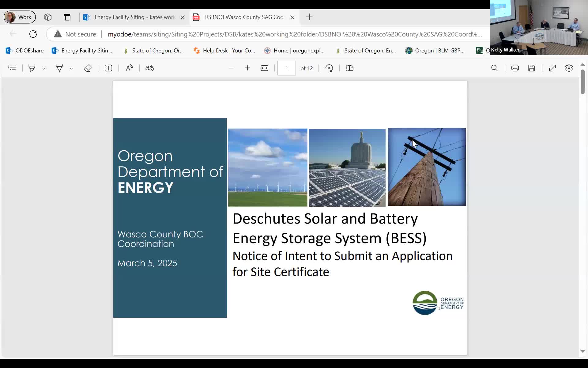Select the Draw pen tool
588x368 pixels.
coord(59,68)
